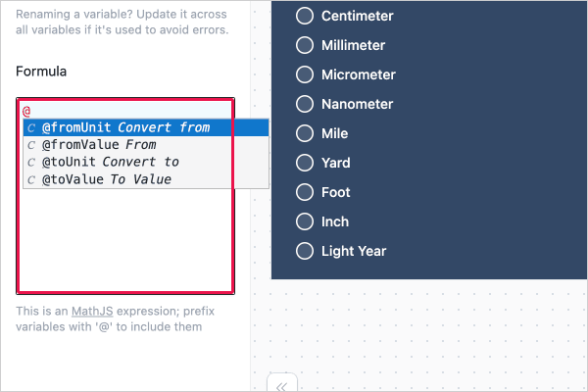588x392 pixels.
Task: Choose @fromValue From autocomplete entry
Action: point(146,145)
